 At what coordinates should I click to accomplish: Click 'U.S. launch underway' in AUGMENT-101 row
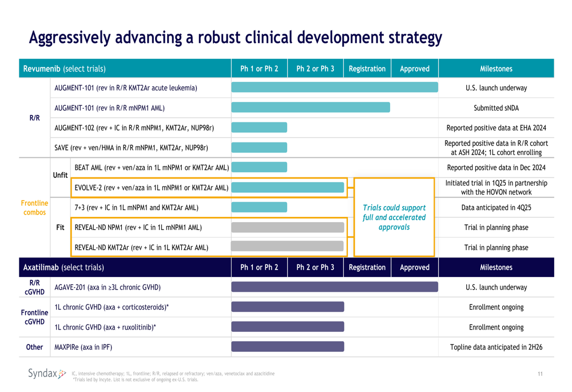point(496,88)
